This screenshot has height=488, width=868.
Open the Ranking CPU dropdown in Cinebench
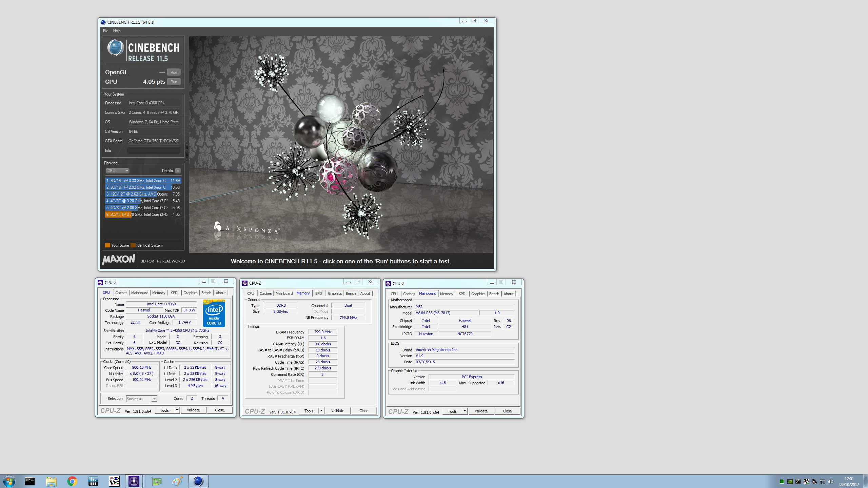point(117,171)
